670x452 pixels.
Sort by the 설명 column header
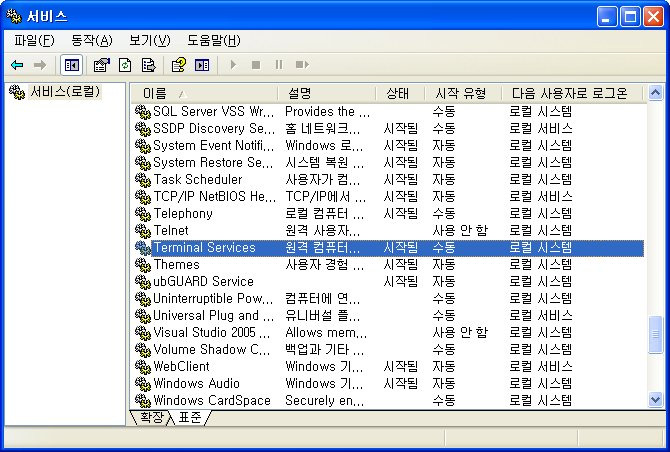point(327,93)
